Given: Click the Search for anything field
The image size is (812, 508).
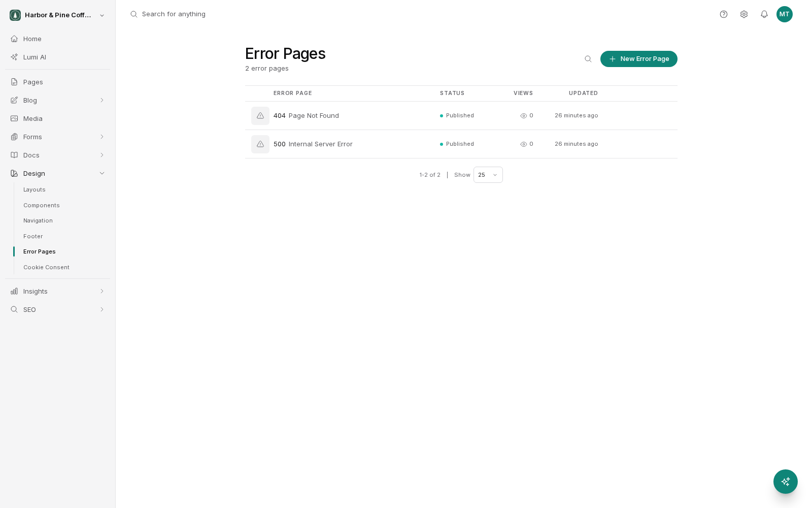Looking at the screenshot, I should [x=174, y=14].
